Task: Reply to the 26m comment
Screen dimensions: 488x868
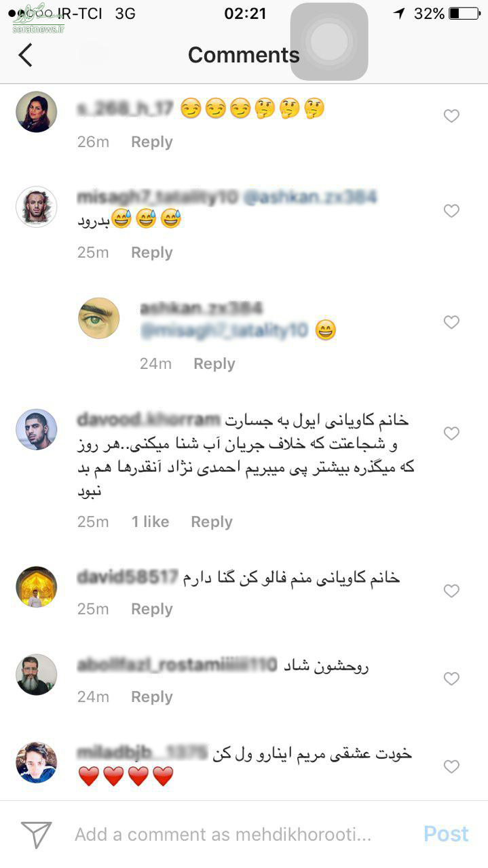Action: (x=152, y=142)
